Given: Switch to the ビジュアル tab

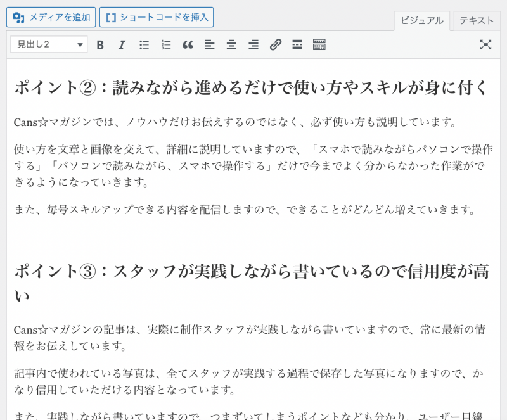Looking at the screenshot, I should (x=421, y=20).
